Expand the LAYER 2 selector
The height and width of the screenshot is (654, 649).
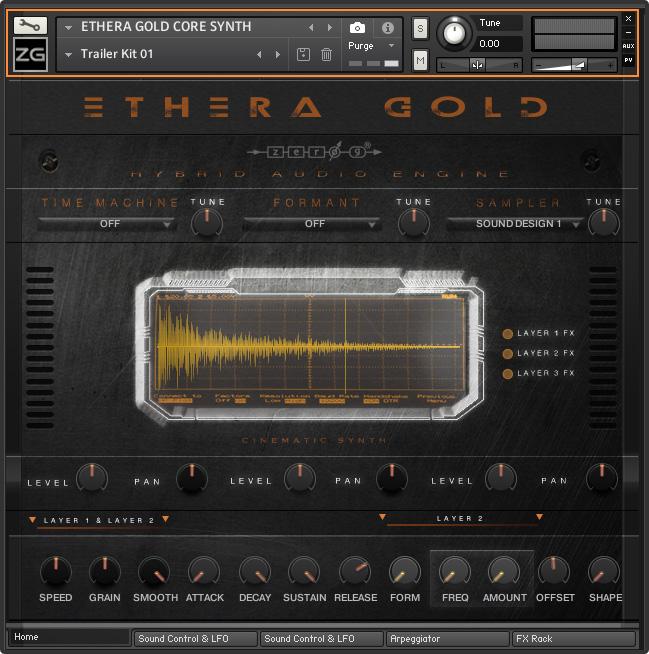tap(460, 518)
